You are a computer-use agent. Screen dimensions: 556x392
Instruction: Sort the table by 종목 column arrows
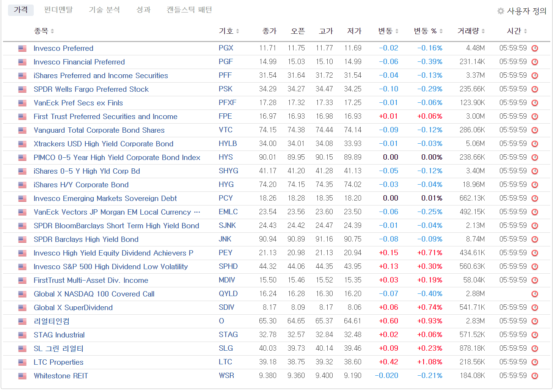(x=52, y=31)
